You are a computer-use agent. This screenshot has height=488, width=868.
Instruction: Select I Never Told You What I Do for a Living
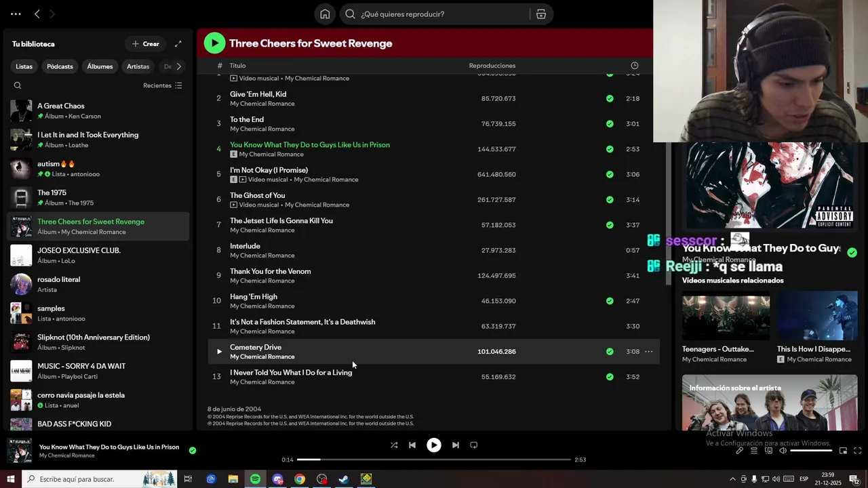coord(434,377)
